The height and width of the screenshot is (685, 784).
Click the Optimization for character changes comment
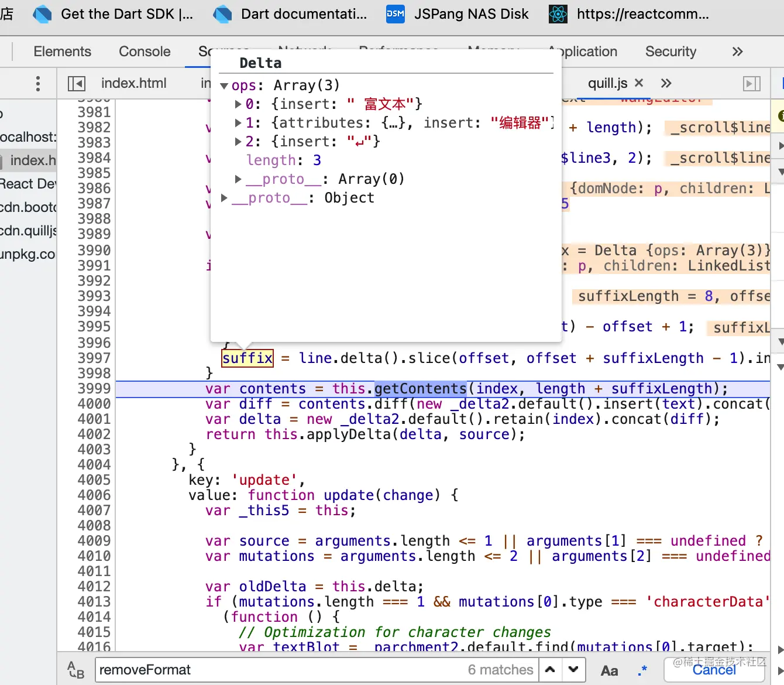tap(395, 632)
